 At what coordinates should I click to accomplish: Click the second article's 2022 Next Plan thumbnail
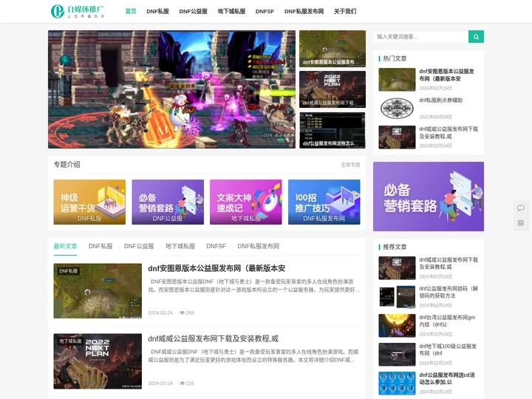coord(98,361)
